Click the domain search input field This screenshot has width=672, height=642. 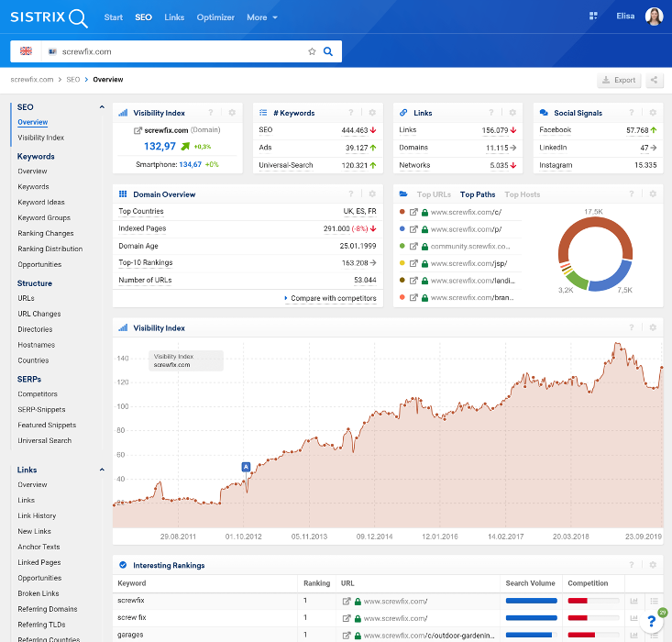click(182, 51)
